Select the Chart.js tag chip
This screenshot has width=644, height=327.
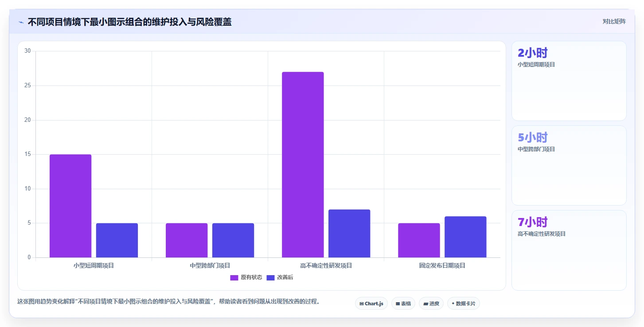pos(371,304)
